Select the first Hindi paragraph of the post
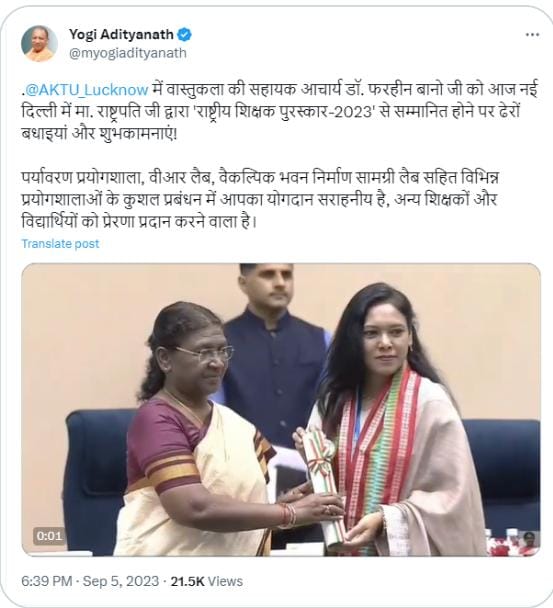The width and height of the screenshot is (553, 608). 279,112
